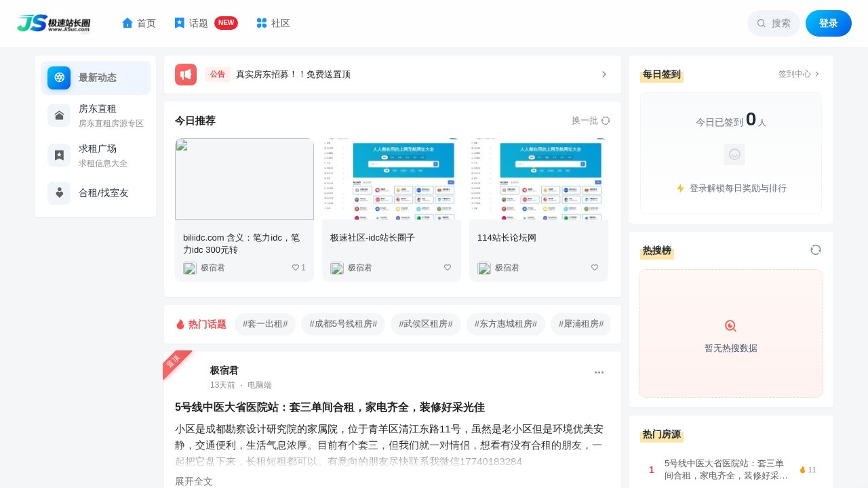Select the 最新动态 globe icon in sidebar

[x=59, y=77]
